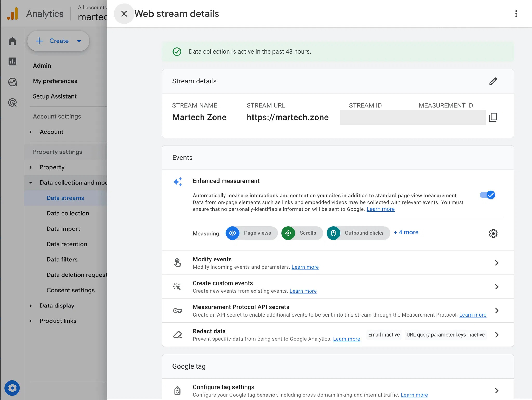Image resolution: width=532 pixels, height=400 pixels.
Task: Open the three-dot more options menu
Action: coord(516,14)
